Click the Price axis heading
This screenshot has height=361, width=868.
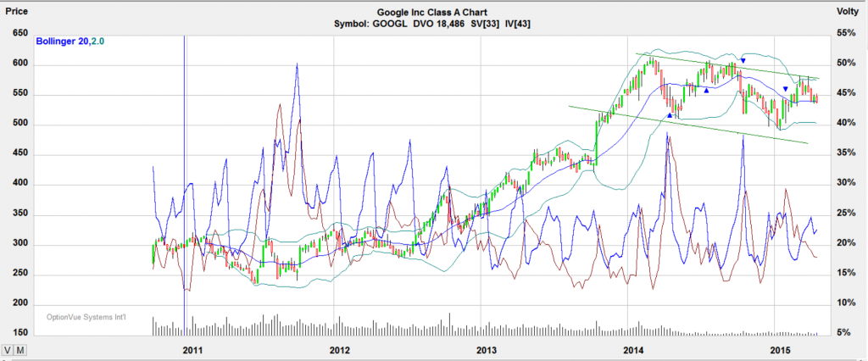pyautogui.click(x=17, y=11)
